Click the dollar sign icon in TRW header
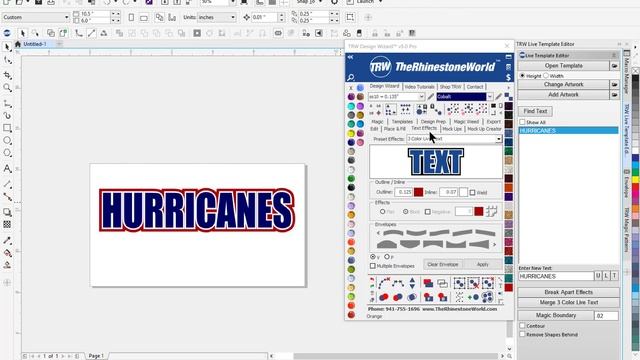The height and width of the screenshot is (360, 640). click(x=508, y=77)
